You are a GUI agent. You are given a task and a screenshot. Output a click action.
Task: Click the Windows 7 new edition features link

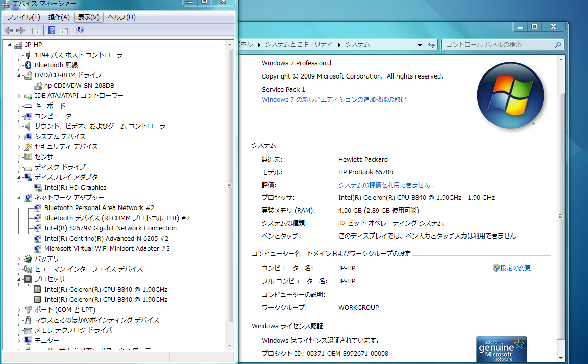coord(334,99)
